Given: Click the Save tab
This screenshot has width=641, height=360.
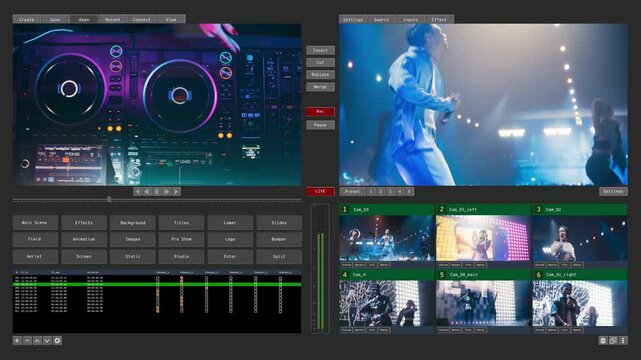Looking at the screenshot, I should point(55,19).
